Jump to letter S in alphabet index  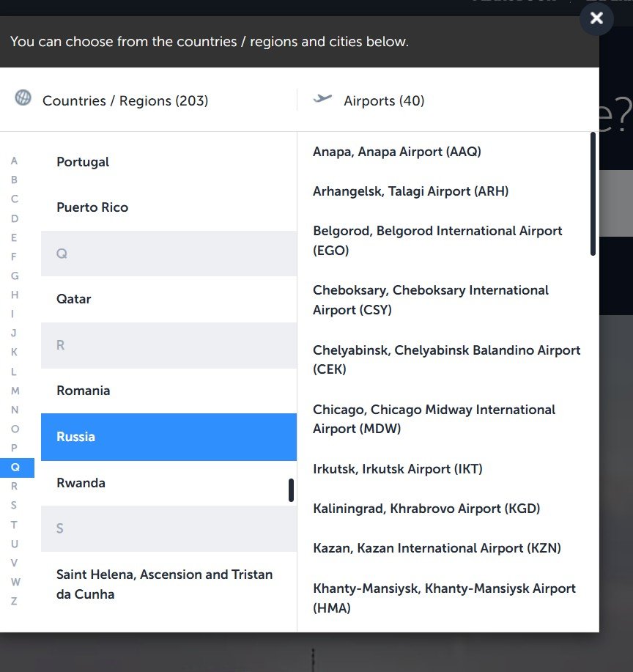coord(14,506)
